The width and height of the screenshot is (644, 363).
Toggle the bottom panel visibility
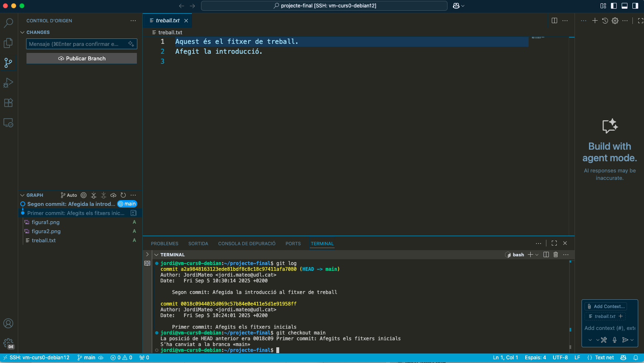pos(625,6)
